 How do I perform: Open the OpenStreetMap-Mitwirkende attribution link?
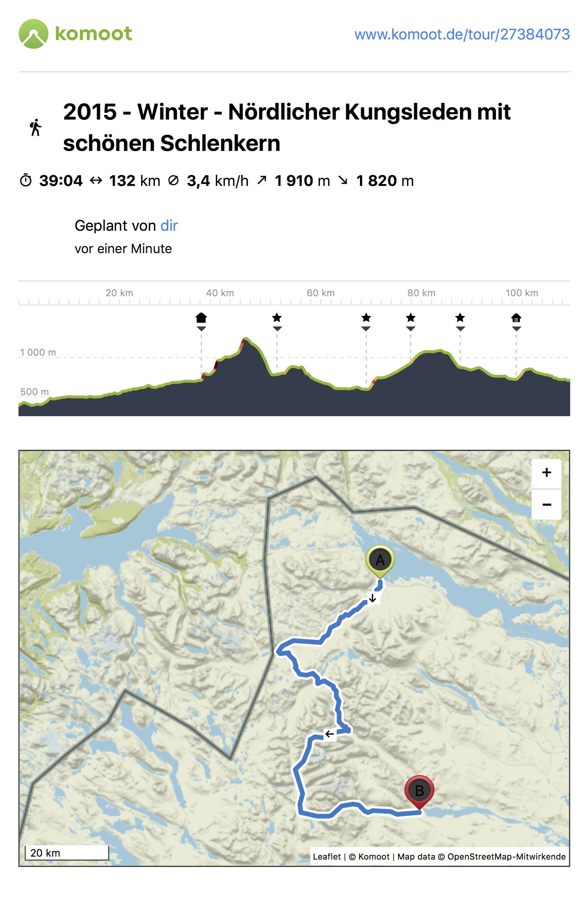(x=506, y=857)
